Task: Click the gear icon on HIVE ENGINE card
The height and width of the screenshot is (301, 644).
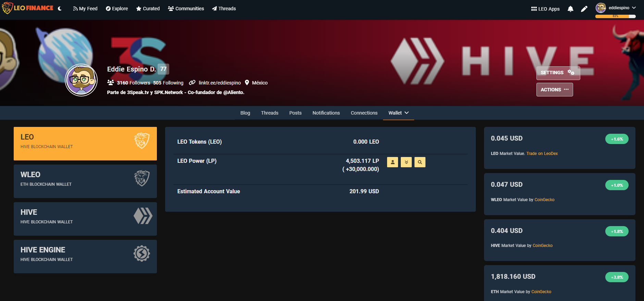Action: (x=142, y=253)
